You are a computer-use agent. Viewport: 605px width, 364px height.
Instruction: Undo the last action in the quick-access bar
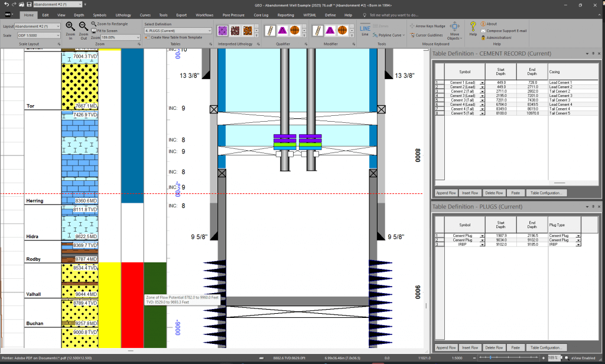pyautogui.click(x=6, y=4)
